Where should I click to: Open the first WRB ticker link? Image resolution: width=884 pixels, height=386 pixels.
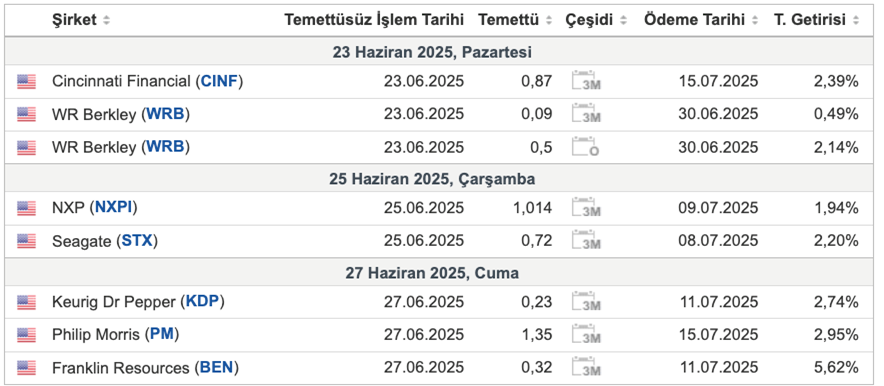(x=165, y=114)
